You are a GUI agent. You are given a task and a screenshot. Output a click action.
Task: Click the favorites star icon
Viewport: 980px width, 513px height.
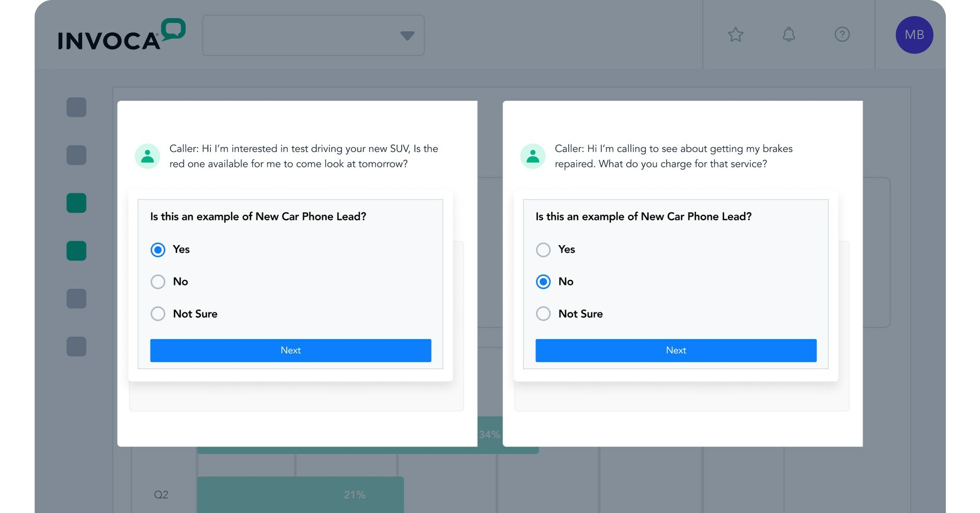(736, 35)
